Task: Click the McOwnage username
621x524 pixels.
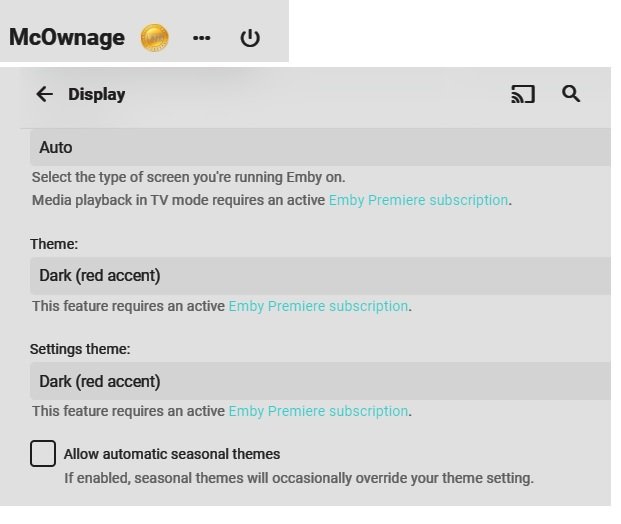Action: pos(67,38)
